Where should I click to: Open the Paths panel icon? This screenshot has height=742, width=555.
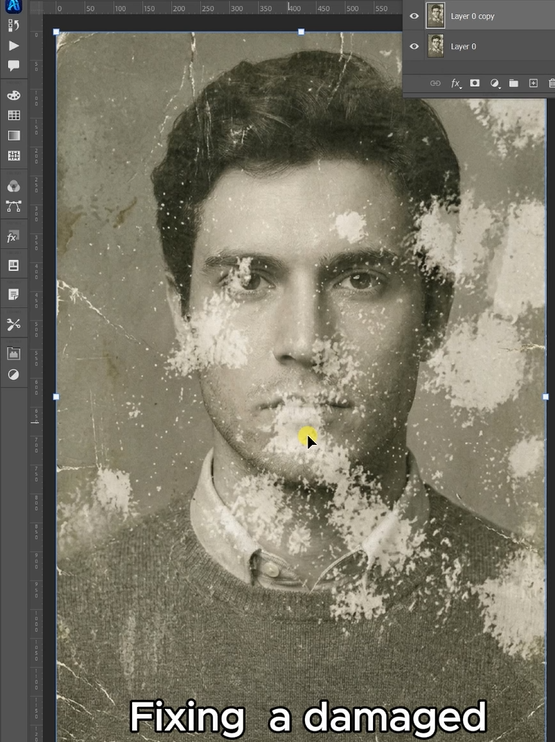coord(14,206)
